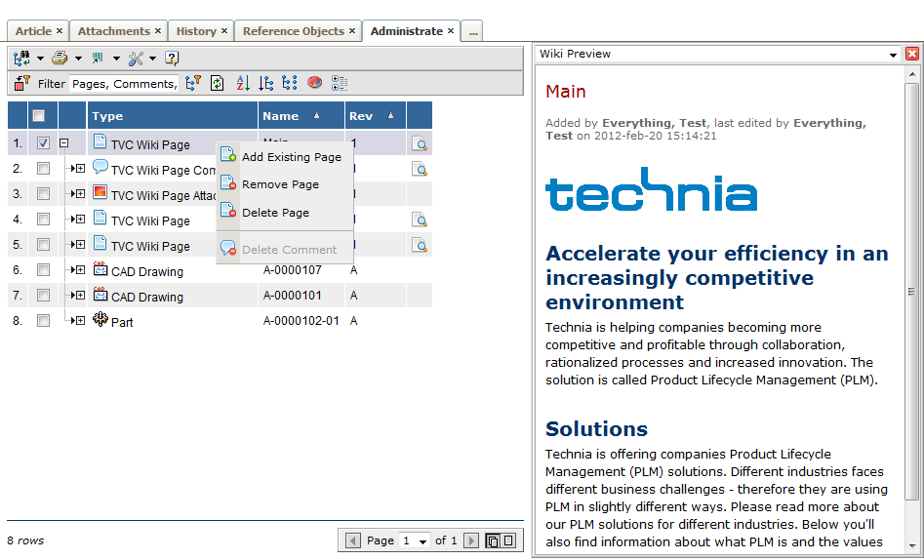Switch to the Reference Objects tab
This screenshot has height=560, width=924.
[x=293, y=31]
